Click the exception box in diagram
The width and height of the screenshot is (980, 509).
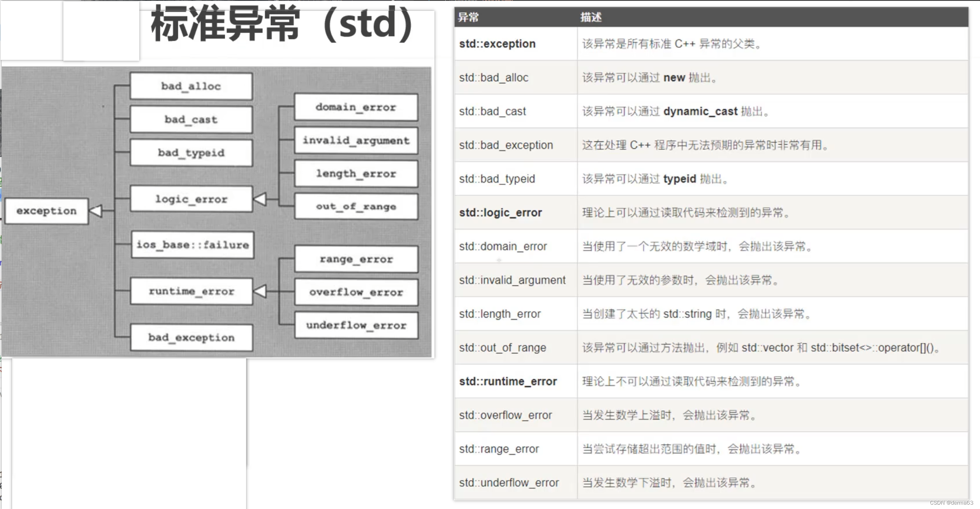[46, 211]
